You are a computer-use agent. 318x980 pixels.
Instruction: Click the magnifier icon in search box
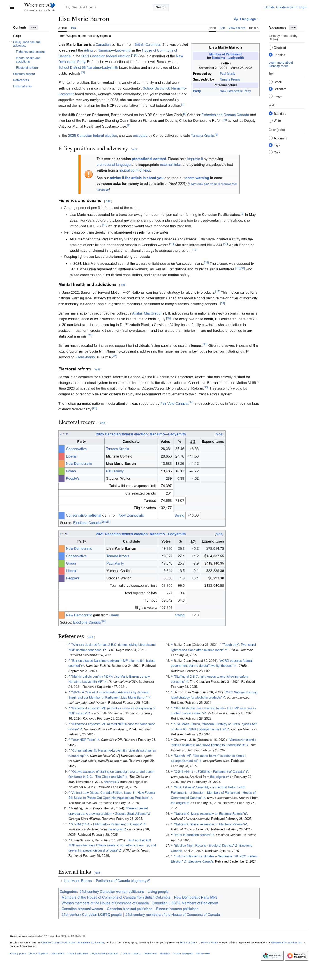pos(68,7)
